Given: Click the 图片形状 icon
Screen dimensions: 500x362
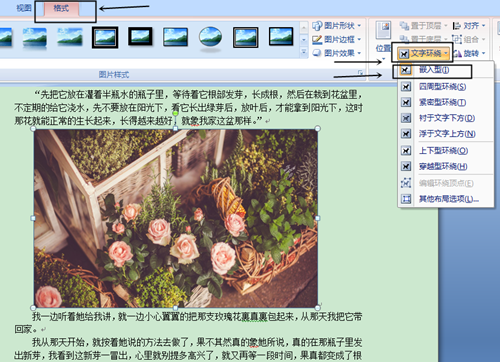Looking at the screenshot, I should (x=317, y=26).
